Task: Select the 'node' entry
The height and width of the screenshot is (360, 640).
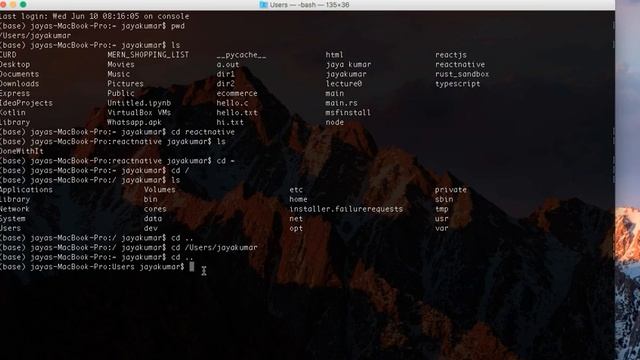Action: click(x=334, y=122)
